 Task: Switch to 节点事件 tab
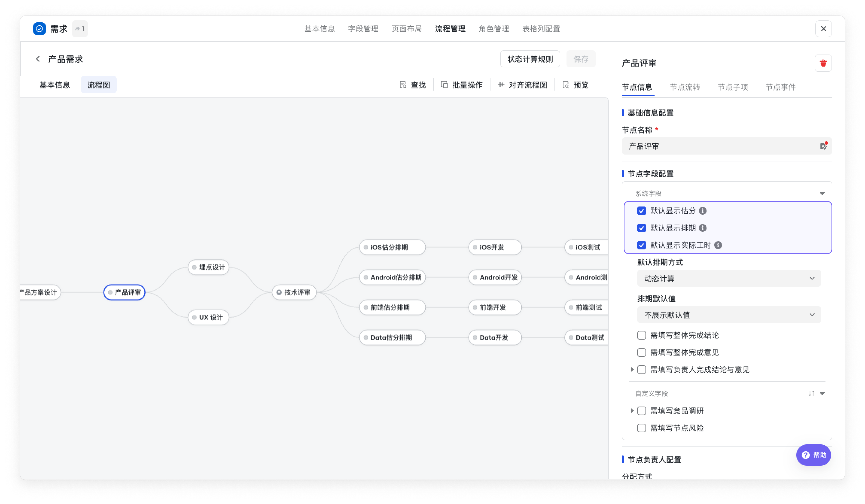781,87
